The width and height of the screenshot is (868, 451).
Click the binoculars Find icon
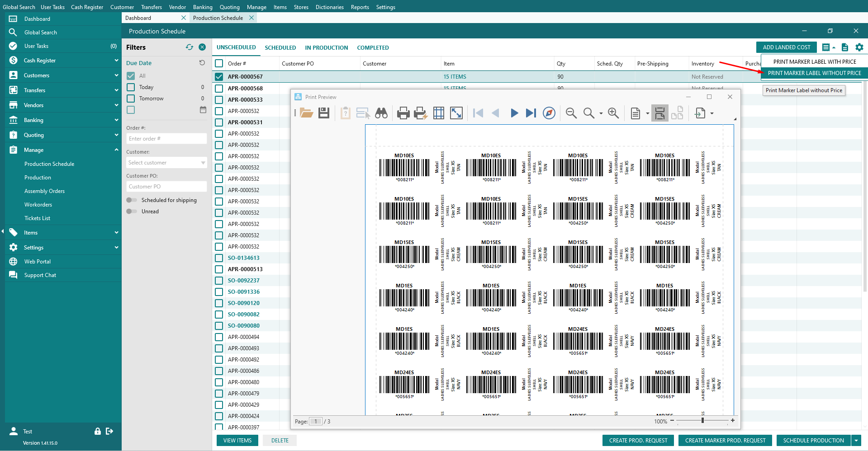[x=381, y=113]
